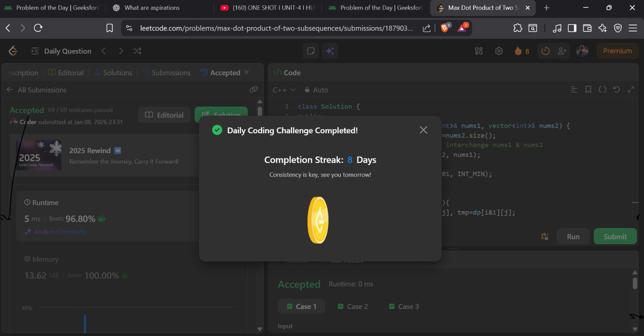
Task: Click the format code icon
Action: click(x=574, y=90)
